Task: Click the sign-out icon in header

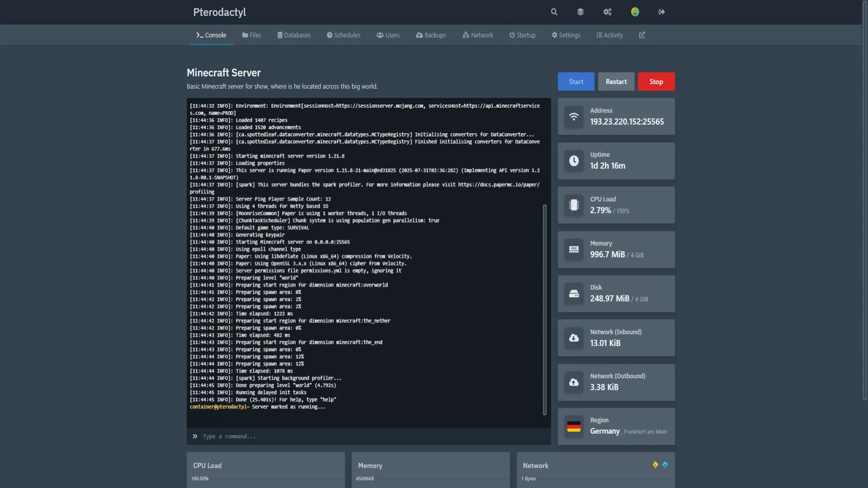Action: click(x=661, y=12)
